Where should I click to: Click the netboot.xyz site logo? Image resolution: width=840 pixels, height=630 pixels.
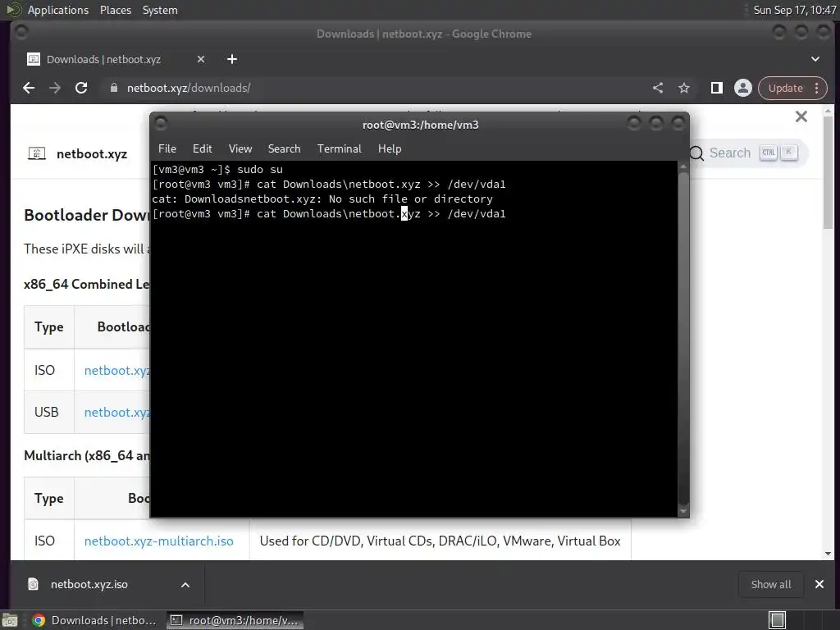[x=36, y=154]
